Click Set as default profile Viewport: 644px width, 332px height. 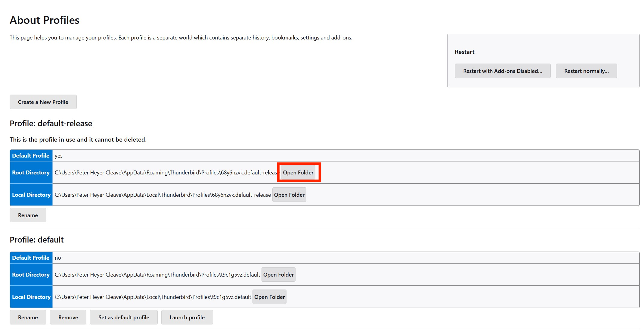pos(124,317)
